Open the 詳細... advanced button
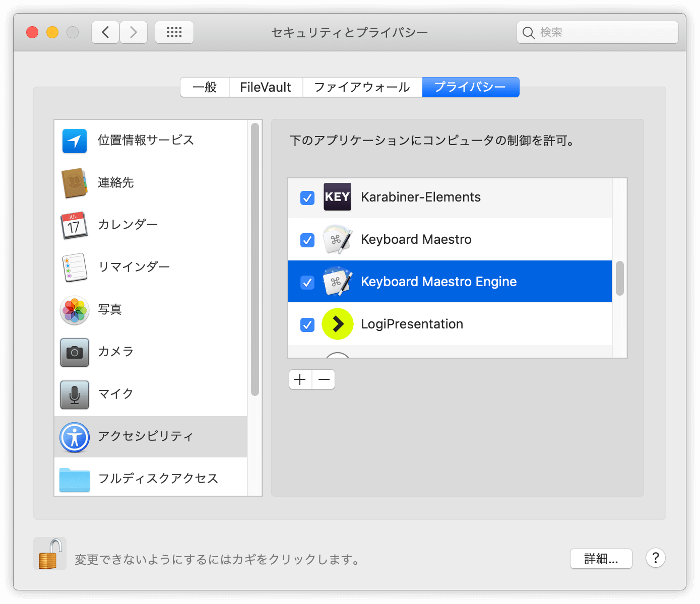The image size is (700, 604). pyautogui.click(x=601, y=559)
